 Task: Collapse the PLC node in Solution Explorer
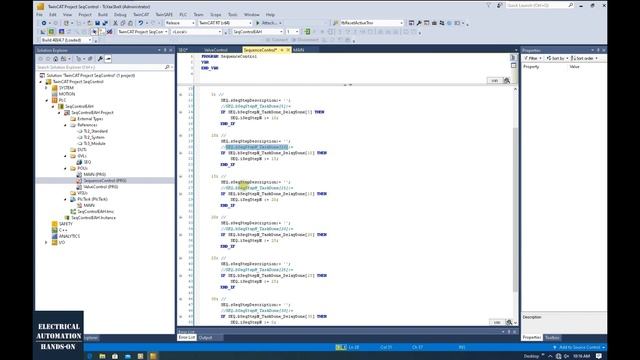[x=47, y=100]
